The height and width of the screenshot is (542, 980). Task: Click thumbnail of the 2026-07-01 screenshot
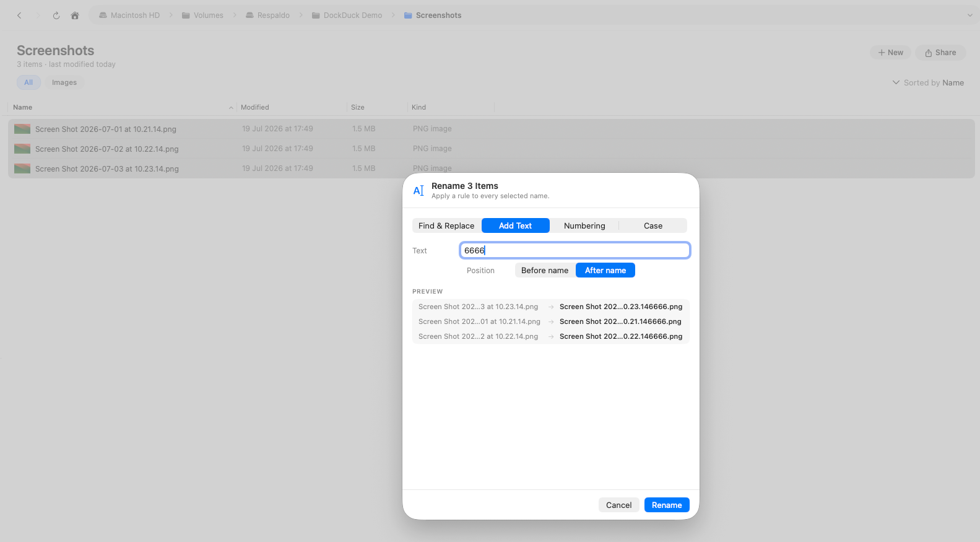click(x=22, y=129)
